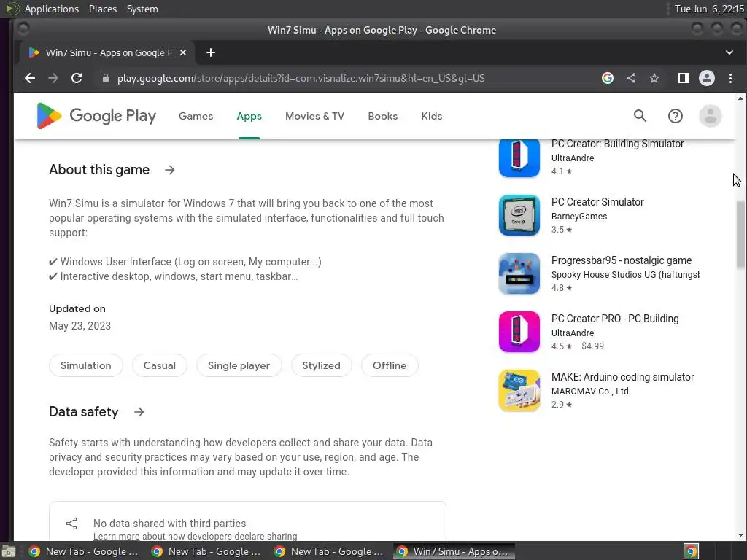Click the Google Play logo
The image size is (747, 560).
point(97,116)
